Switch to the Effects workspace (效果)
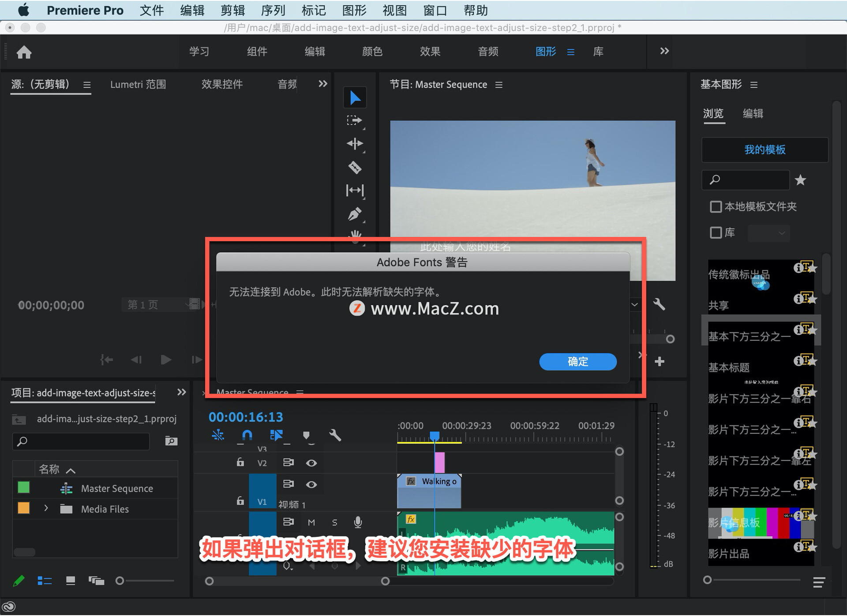Screen dimensions: 847x616 (x=430, y=52)
